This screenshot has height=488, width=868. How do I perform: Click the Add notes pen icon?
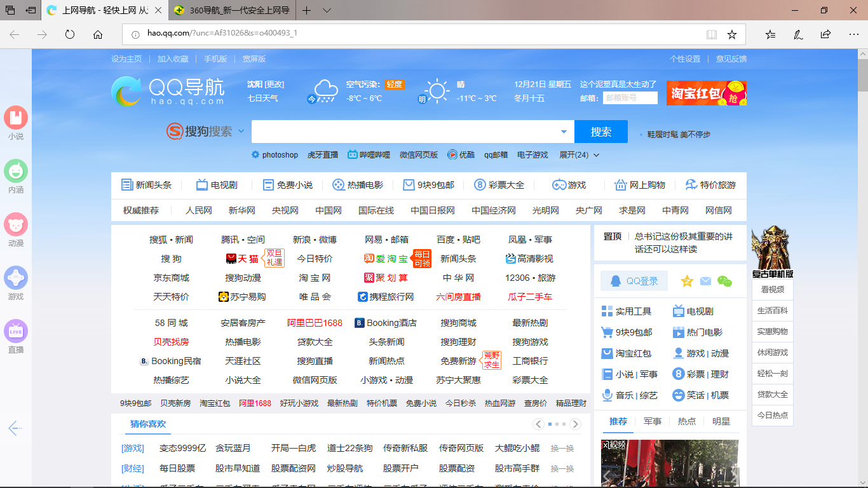(x=798, y=34)
